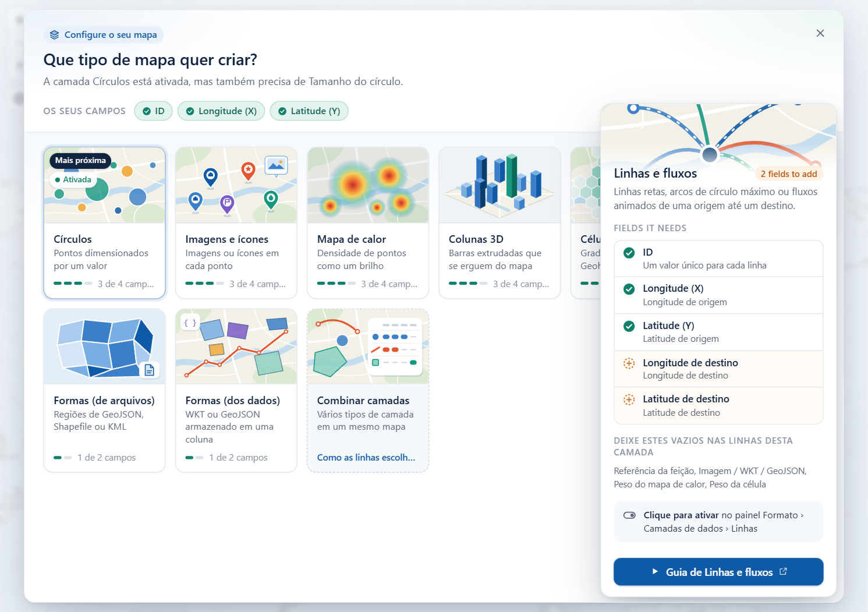Click the ID field chip
This screenshot has height=612, width=868.
[x=154, y=111]
